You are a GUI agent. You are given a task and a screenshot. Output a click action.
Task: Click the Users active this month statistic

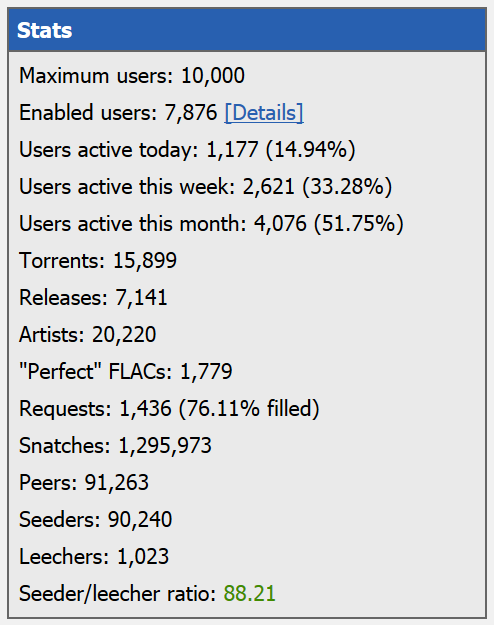[x=211, y=224]
